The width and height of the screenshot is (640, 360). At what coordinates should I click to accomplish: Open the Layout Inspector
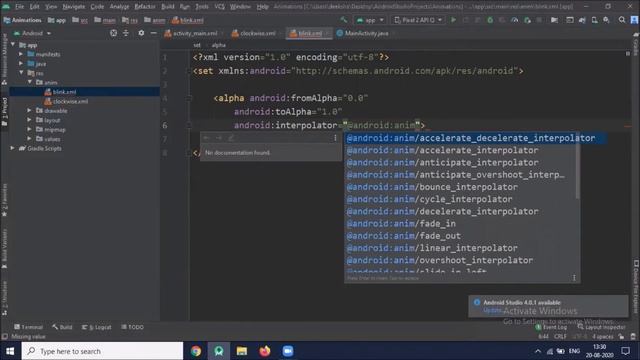tap(602, 327)
